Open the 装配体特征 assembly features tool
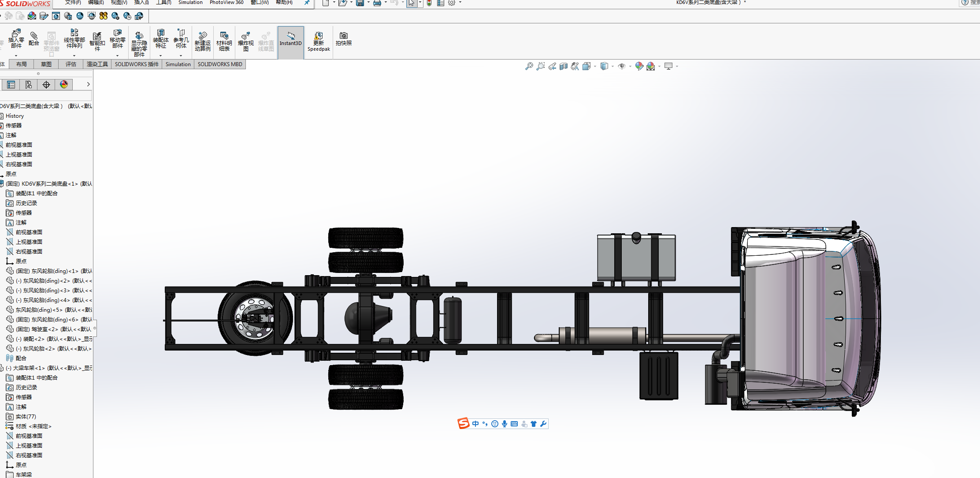The height and width of the screenshot is (478, 980). [x=160, y=38]
